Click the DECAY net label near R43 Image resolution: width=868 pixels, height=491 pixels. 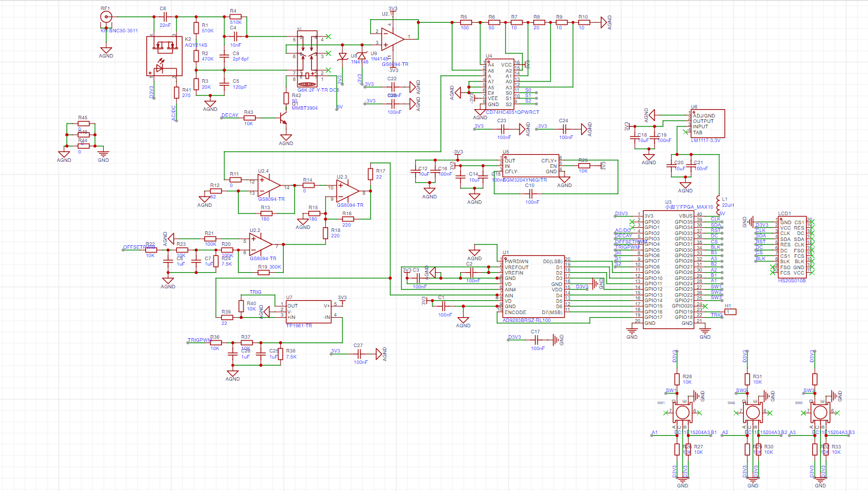230,115
